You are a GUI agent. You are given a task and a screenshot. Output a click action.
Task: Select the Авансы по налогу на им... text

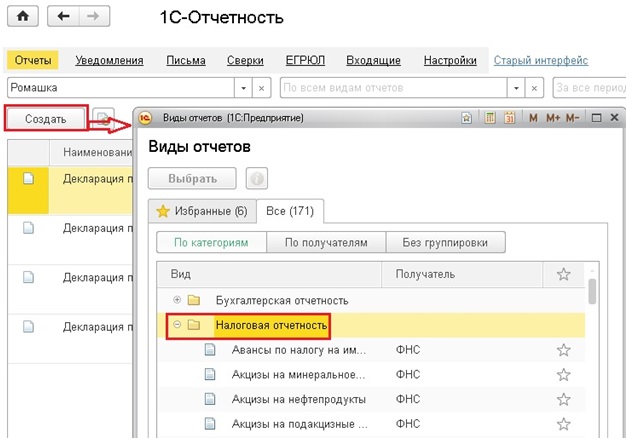[x=299, y=350]
